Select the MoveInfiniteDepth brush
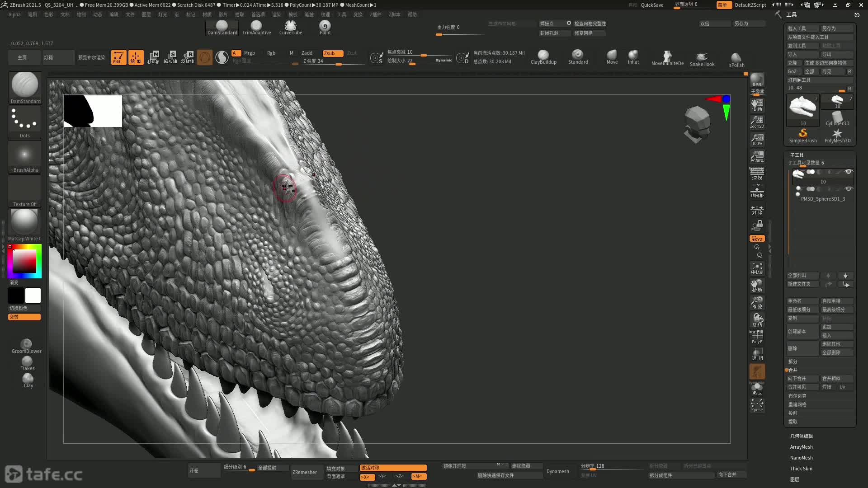The height and width of the screenshot is (488, 868). pos(667,58)
